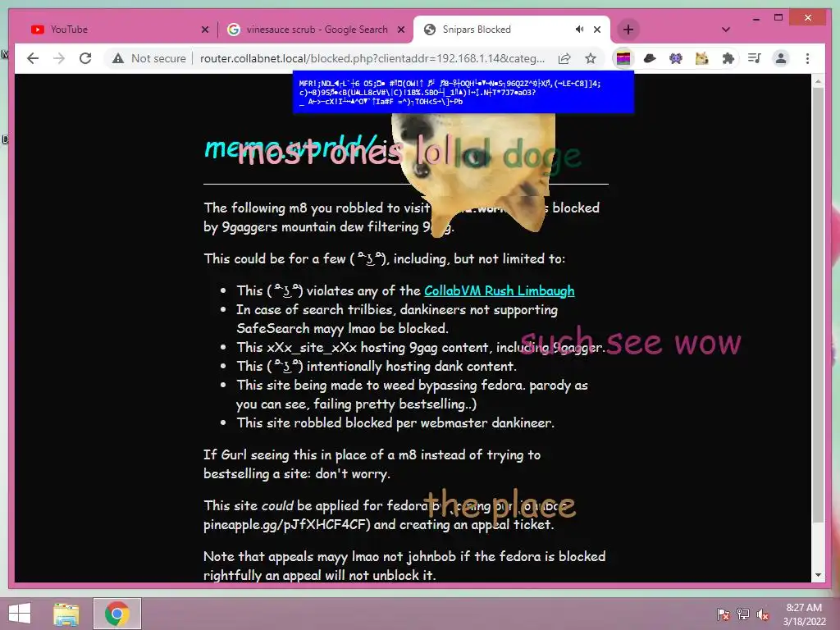The height and width of the screenshot is (630, 840).
Task: Click scrollbar down arrow
Action: click(x=818, y=575)
